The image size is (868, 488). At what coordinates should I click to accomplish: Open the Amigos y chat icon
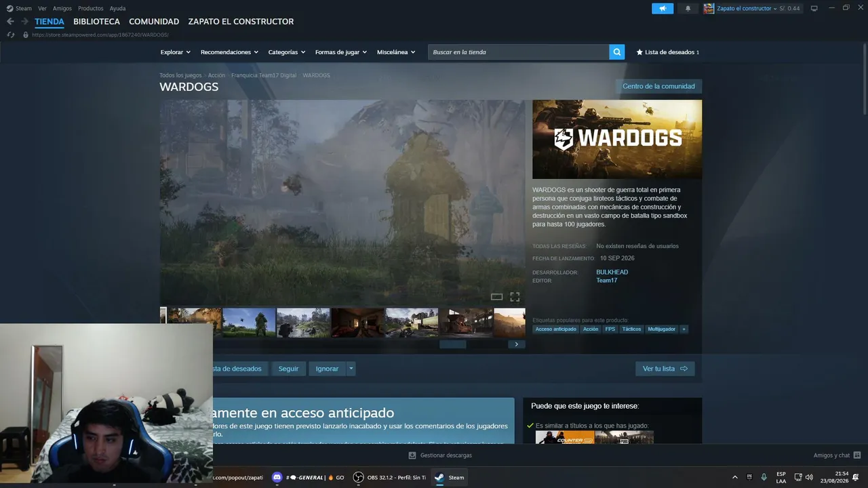(857, 455)
